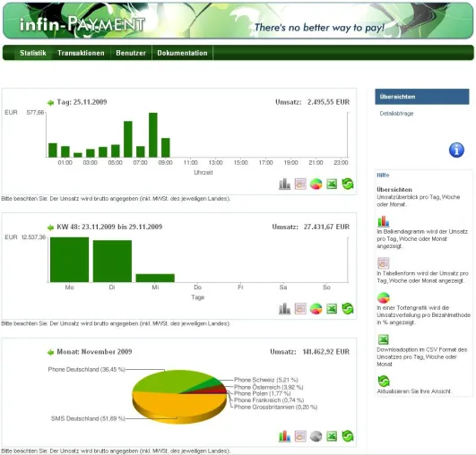Click greyed pie chart icon in monthly panel
Viewport: 476px width, 455px height.
pos(316,436)
